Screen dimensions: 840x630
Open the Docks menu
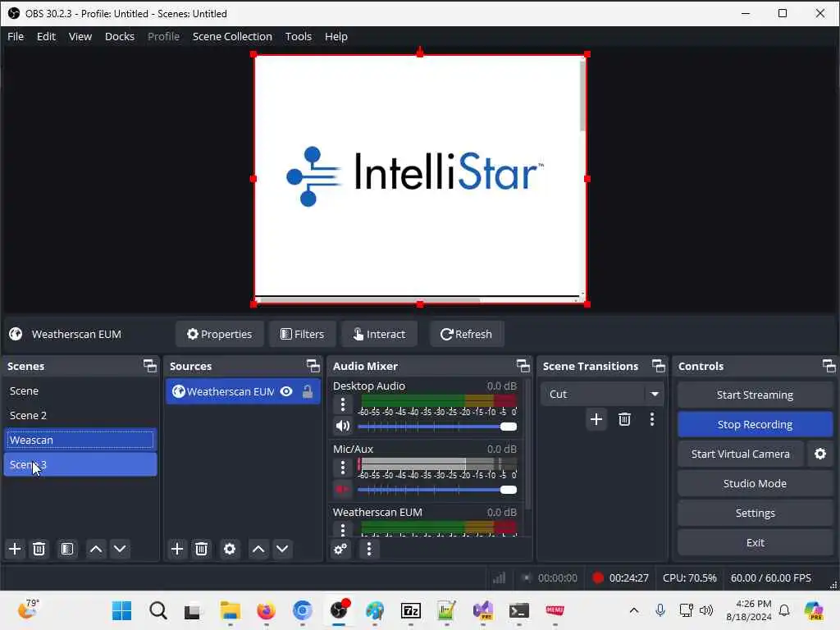[x=120, y=36]
